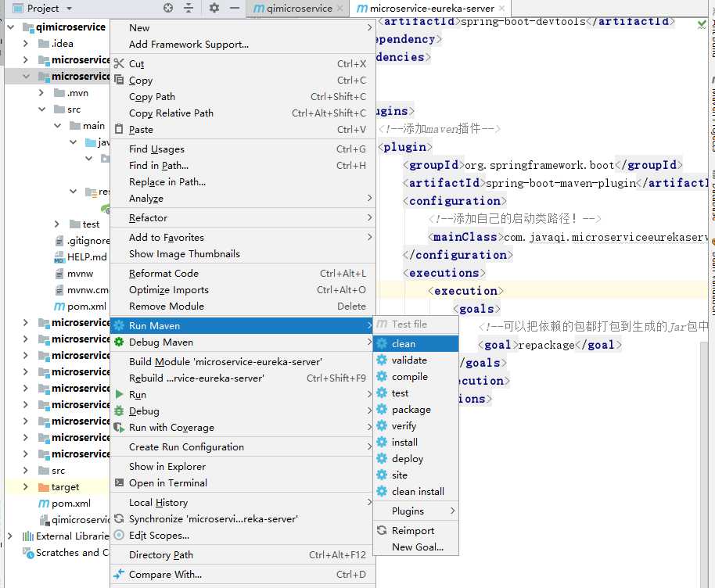Click the Synchronize refresh icon
The image size is (715, 588).
click(x=119, y=518)
